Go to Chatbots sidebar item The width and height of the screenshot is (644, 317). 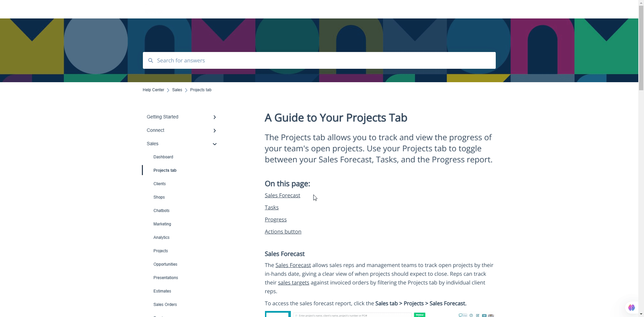coord(161,211)
